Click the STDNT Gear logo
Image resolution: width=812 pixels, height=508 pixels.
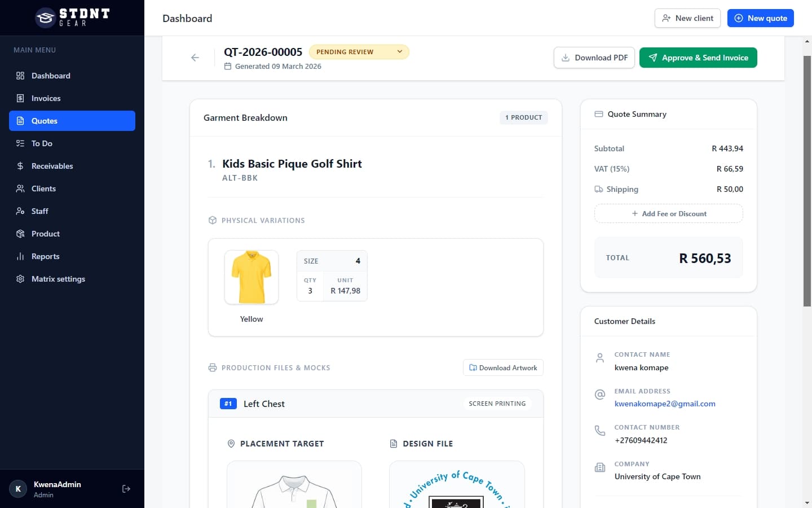click(72, 17)
